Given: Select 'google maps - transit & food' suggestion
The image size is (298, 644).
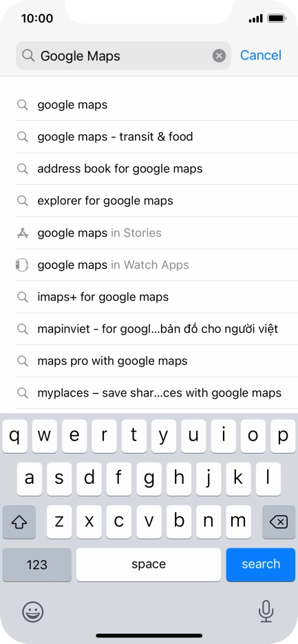Looking at the screenshot, I should point(156,137).
